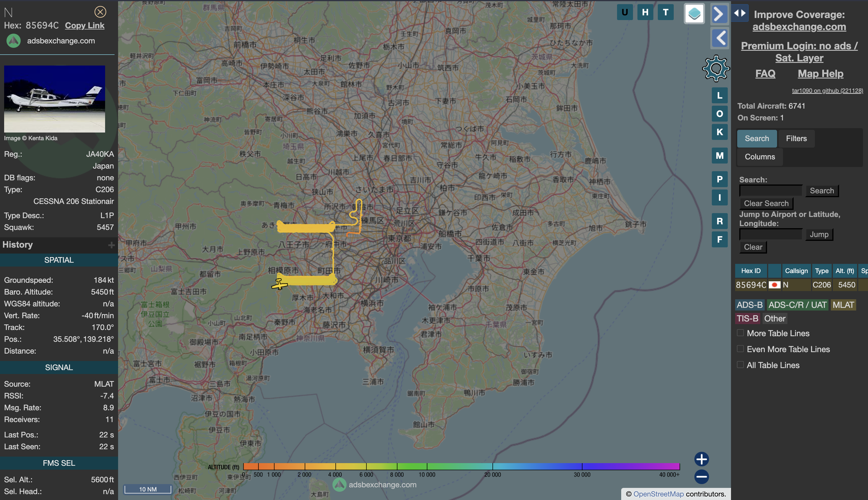This screenshot has width=868, height=500.
Task: Copy Link for hex 85694C
Action: click(84, 25)
